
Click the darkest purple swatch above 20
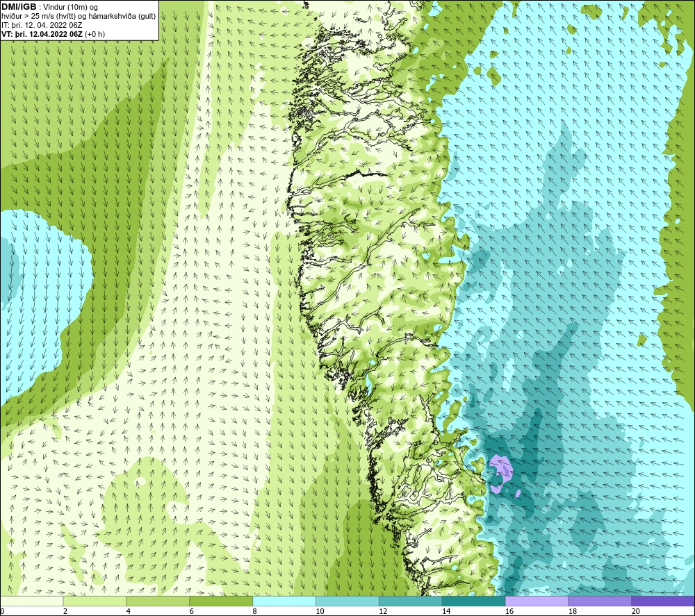(x=662, y=601)
